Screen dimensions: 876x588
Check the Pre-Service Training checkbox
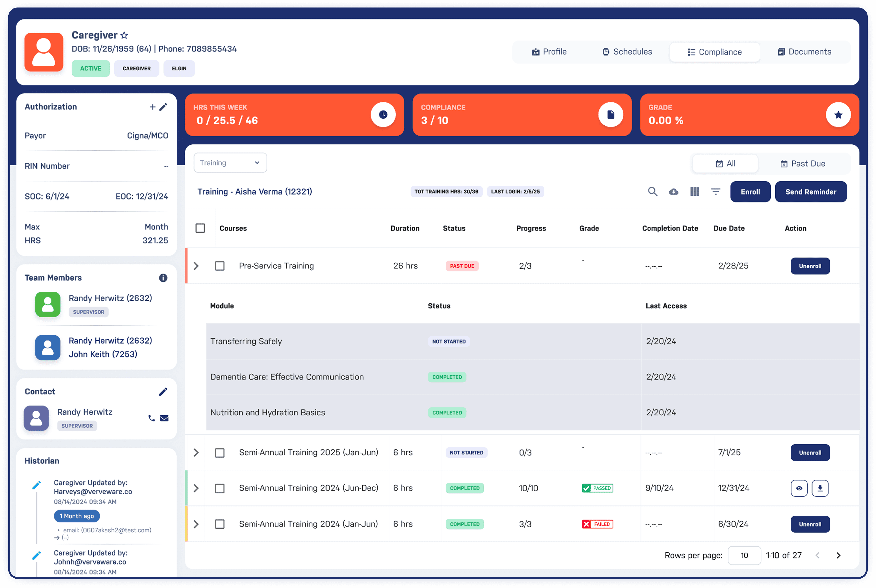(x=220, y=266)
